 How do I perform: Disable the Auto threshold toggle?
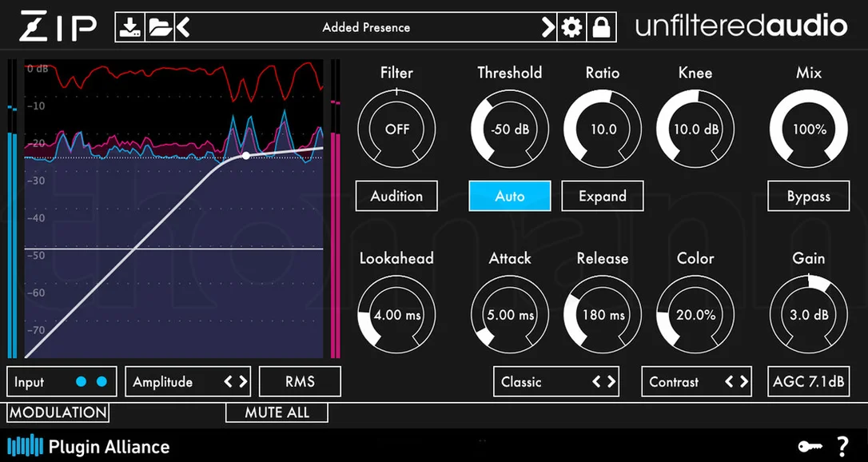(510, 196)
